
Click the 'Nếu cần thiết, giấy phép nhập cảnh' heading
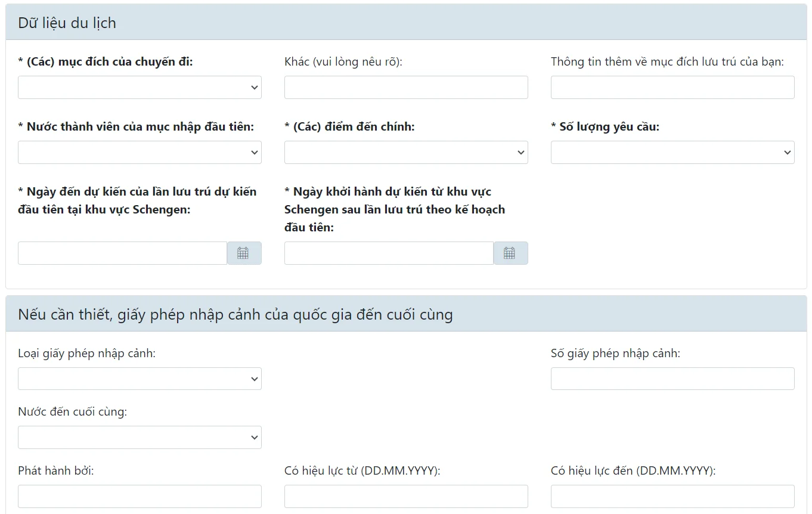point(235,314)
